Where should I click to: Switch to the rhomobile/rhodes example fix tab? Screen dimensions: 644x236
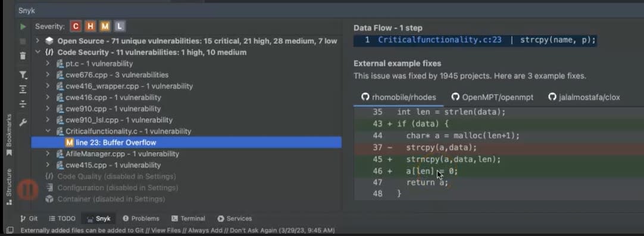tap(398, 98)
